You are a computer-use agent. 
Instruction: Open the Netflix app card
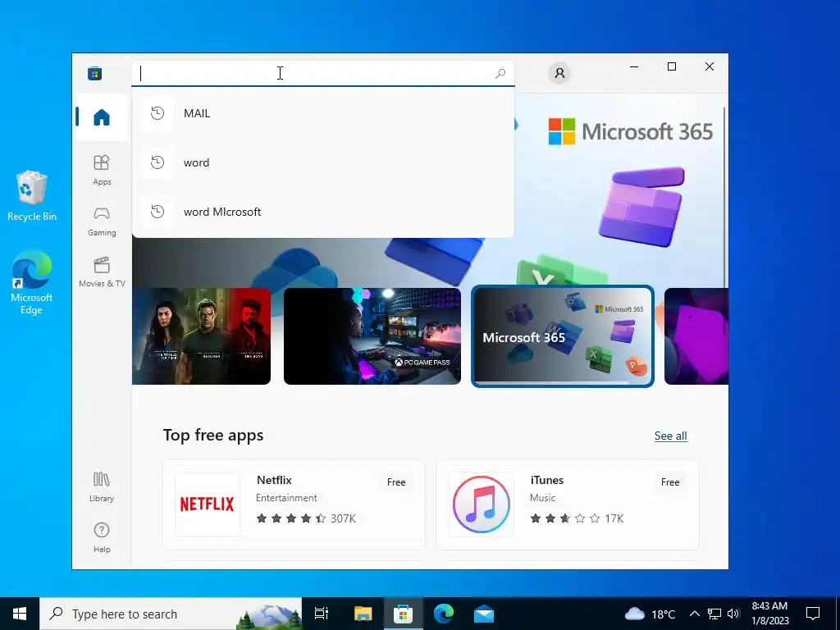(294, 504)
